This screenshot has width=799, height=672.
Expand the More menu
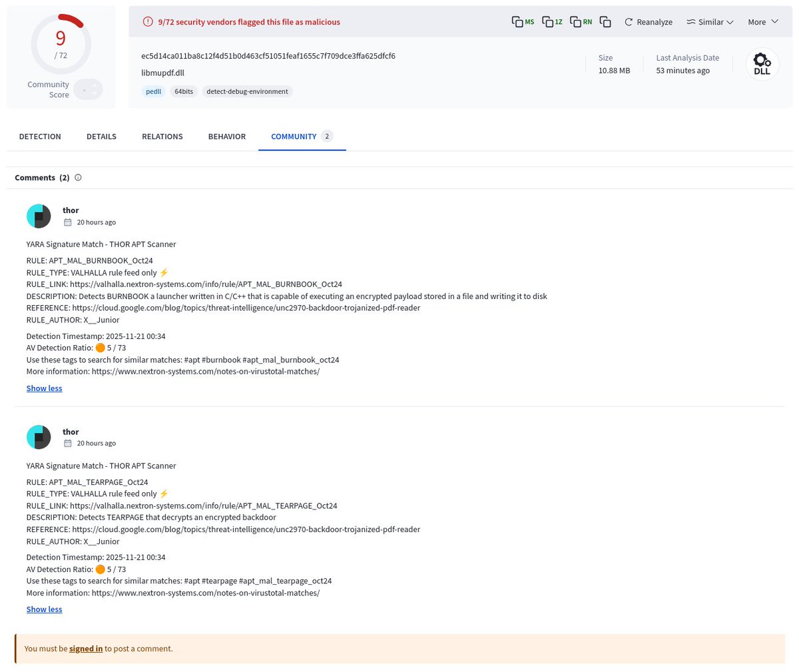(x=763, y=22)
